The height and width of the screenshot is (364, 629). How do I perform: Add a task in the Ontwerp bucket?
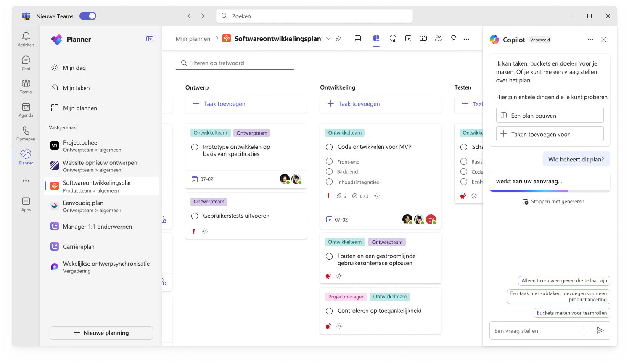tap(246, 104)
